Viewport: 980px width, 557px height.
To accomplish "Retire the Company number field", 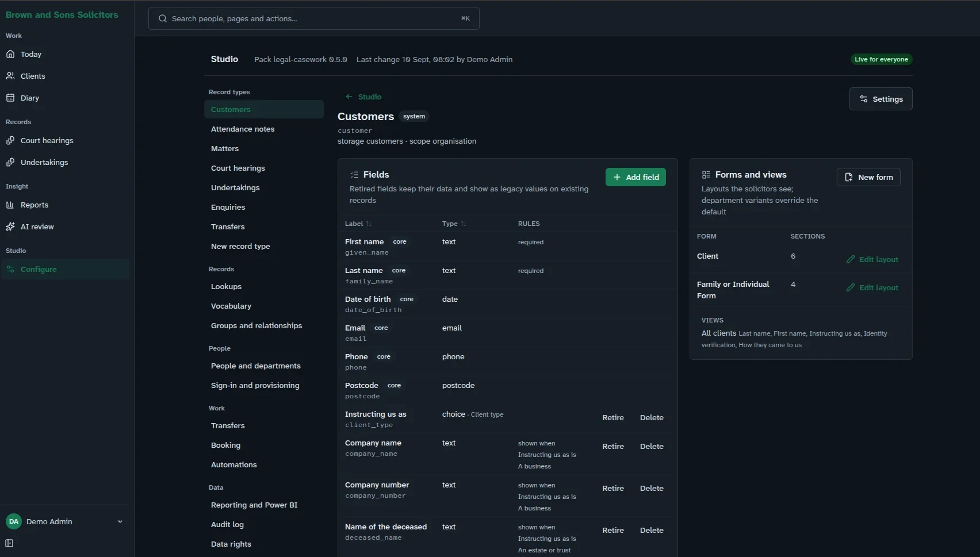I will coord(613,488).
